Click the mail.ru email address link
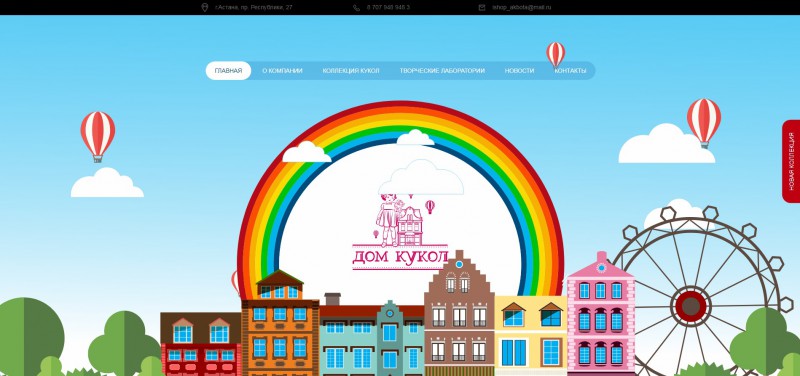Screen dimensions: 800x376 pyautogui.click(x=521, y=8)
